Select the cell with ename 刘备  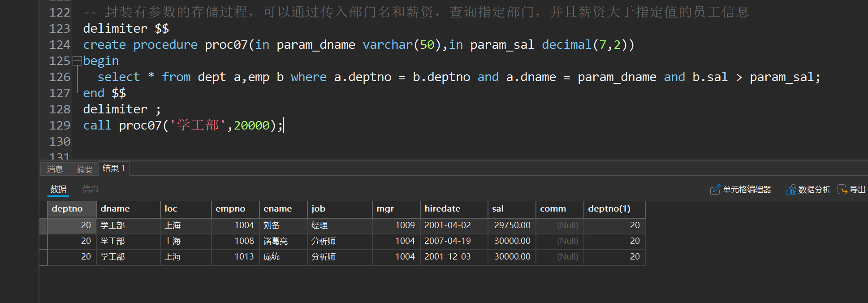click(x=283, y=225)
